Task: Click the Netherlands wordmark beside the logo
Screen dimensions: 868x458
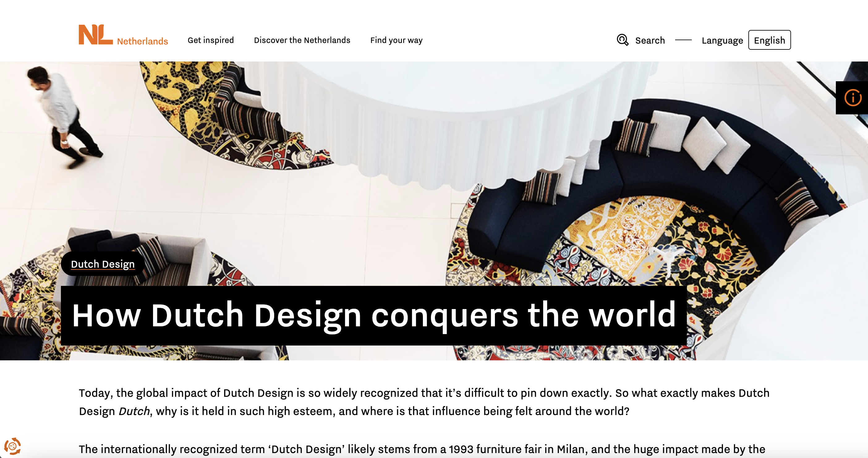Action: tap(143, 41)
